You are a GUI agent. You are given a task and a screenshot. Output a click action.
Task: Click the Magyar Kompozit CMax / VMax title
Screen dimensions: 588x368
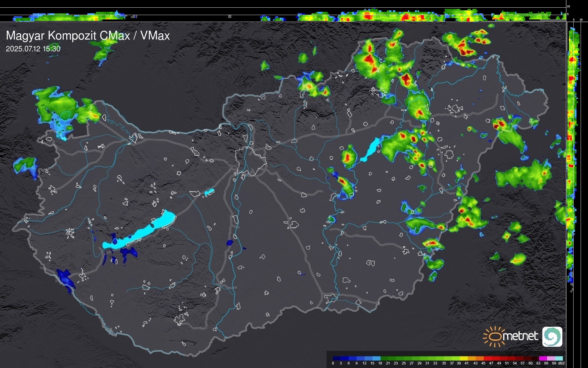click(88, 36)
